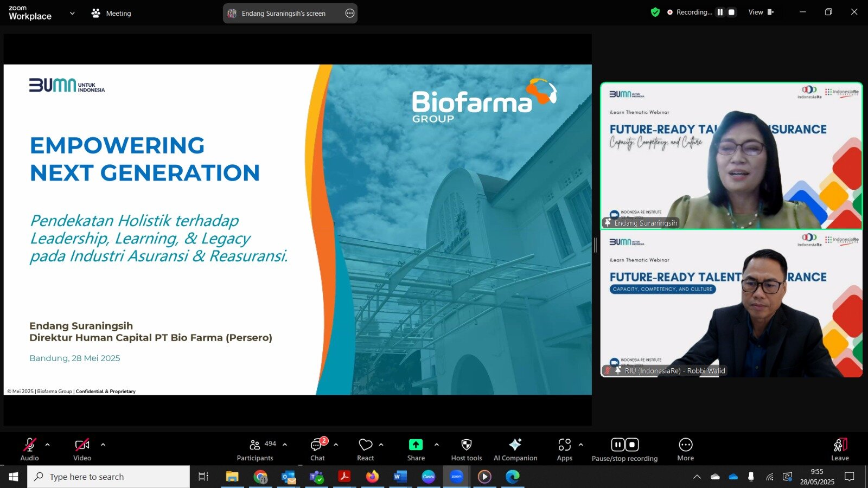Screen dimensions: 868x488
Task: Stop recording in bottom toolbar
Action: (632, 445)
